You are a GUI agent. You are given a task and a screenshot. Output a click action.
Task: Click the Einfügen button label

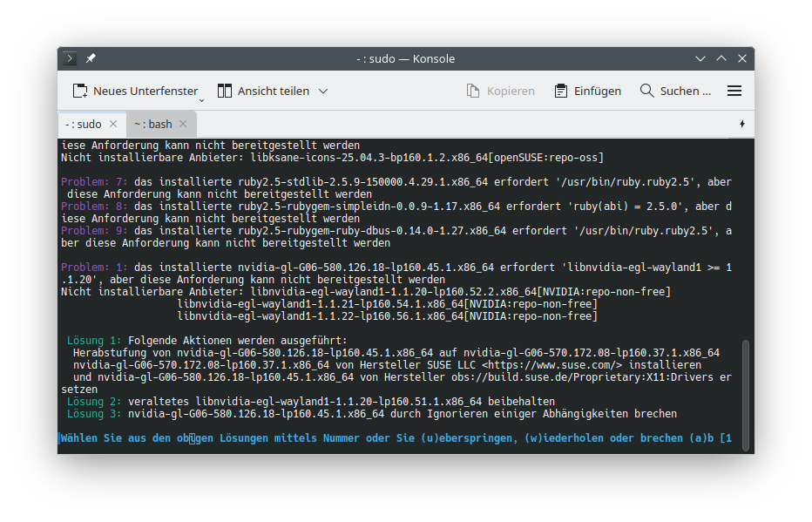click(598, 91)
